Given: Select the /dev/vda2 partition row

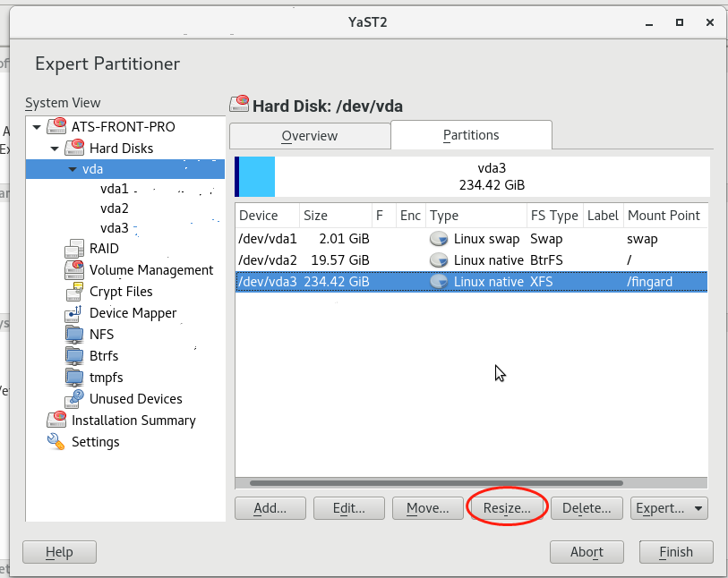Looking at the screenshot, I should [x=471, y=260].
